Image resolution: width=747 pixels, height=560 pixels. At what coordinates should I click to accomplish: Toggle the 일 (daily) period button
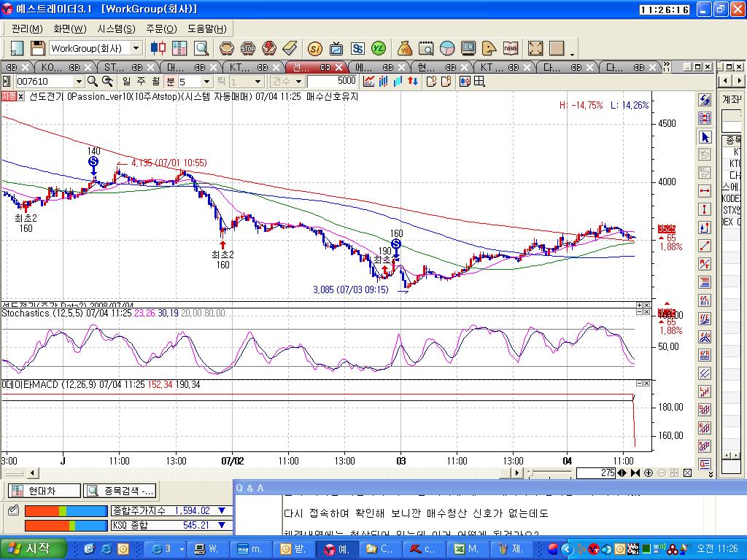tap(126, 82)
